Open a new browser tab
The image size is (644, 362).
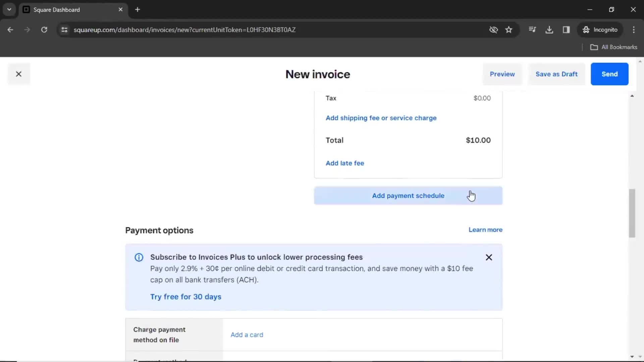(x=138, y=10)
